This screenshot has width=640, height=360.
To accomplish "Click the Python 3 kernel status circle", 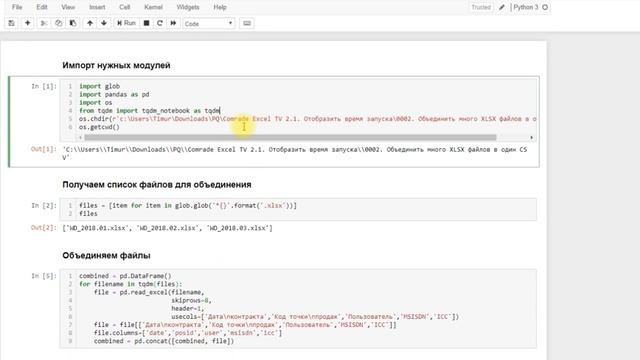I will coord(545,7).
